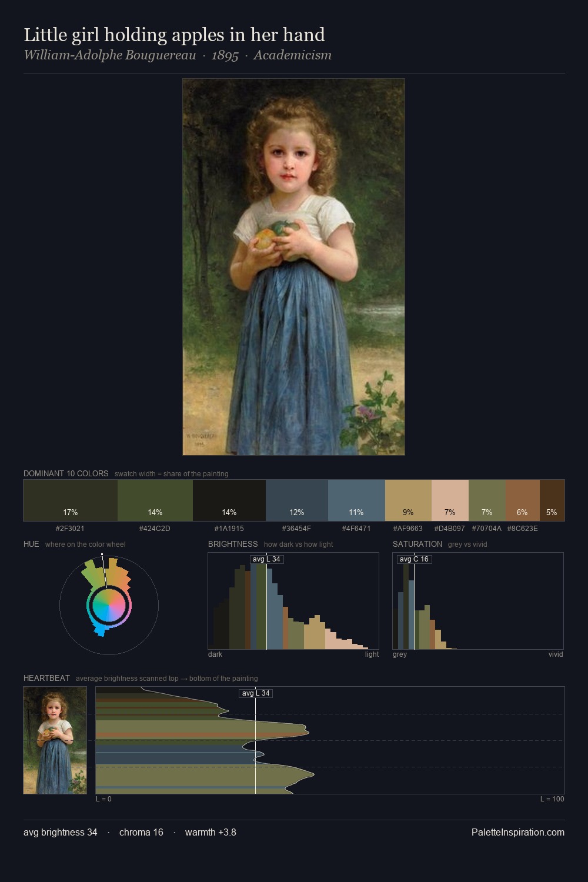Click the hex label #AF9663

[407, 529]
